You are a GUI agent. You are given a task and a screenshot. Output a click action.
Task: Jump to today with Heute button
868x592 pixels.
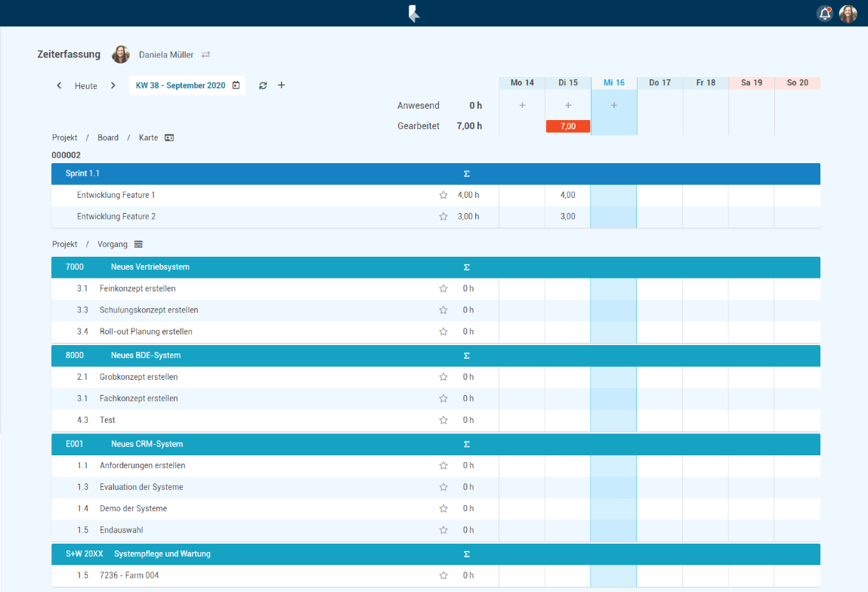click(x=86, y=86)
